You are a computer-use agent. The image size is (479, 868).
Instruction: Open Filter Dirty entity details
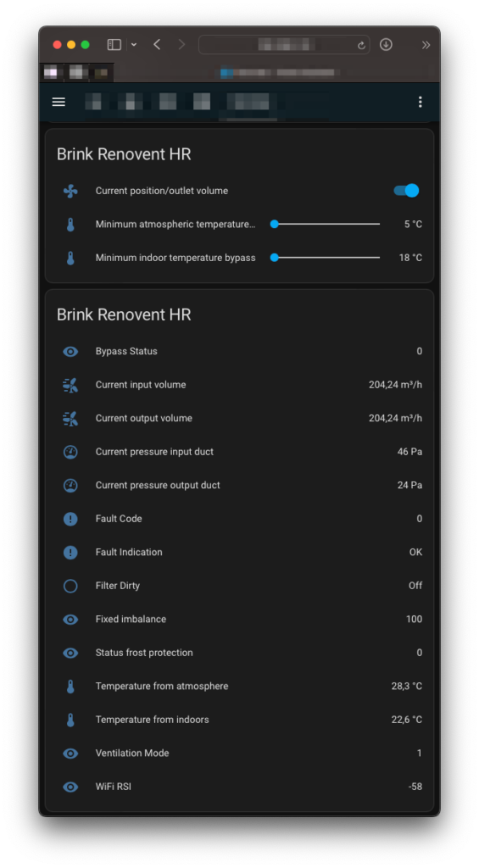pos(239,586)
